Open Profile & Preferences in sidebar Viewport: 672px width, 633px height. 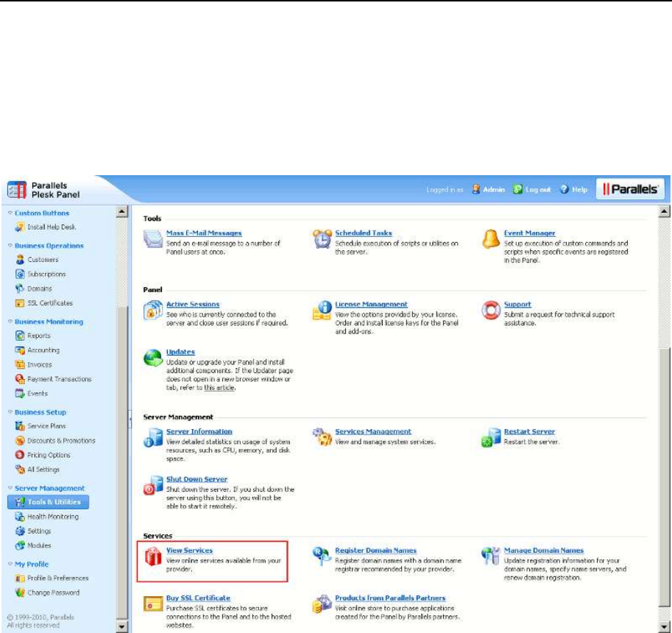[58, 578]
